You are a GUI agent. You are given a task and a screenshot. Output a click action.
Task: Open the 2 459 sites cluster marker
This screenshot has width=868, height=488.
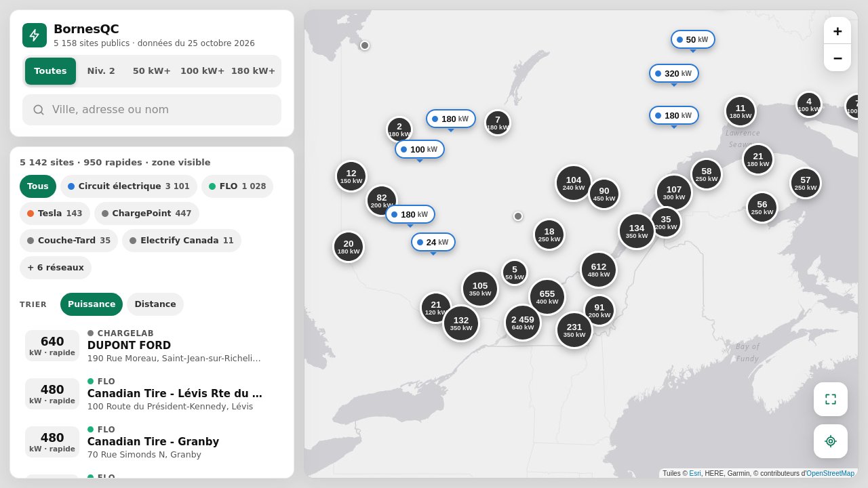click(x=523, y=323)
